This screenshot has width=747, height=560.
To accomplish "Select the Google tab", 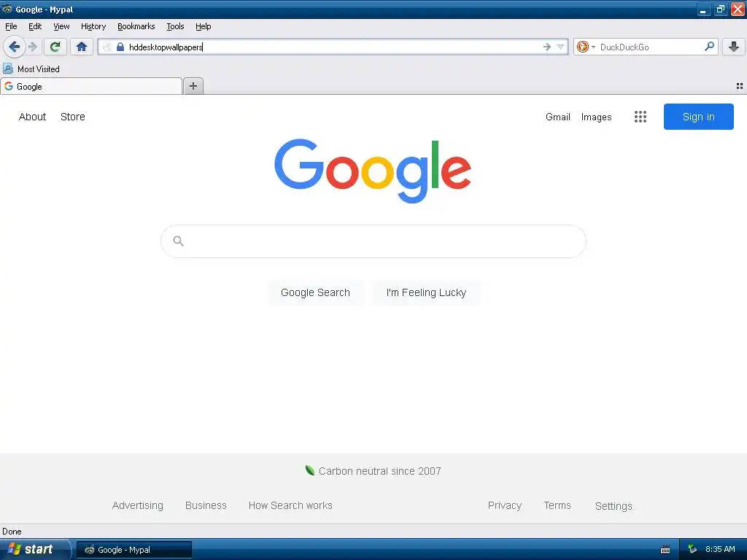I will click(91, 86).
